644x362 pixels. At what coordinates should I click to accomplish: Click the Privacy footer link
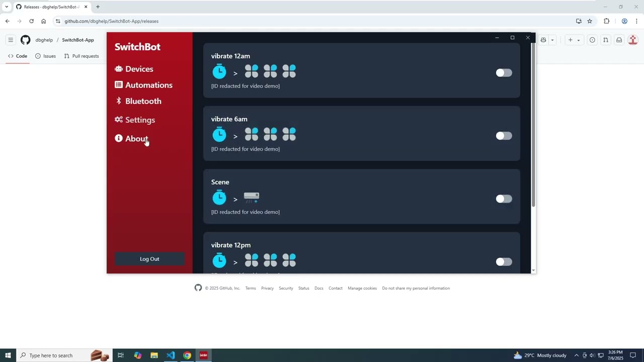267,288
